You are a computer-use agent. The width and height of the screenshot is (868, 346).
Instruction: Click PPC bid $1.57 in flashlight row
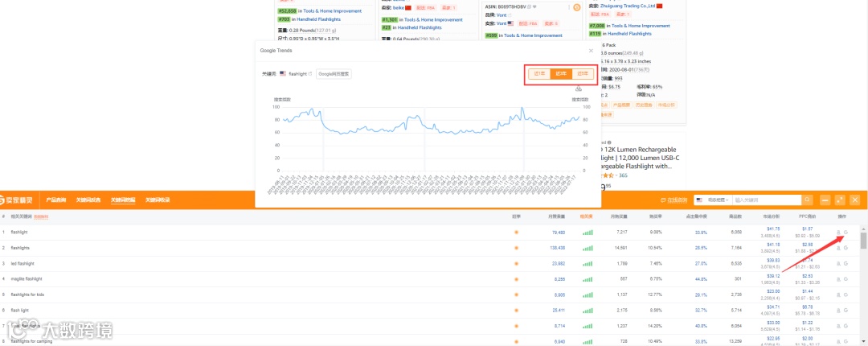(807, 229)
